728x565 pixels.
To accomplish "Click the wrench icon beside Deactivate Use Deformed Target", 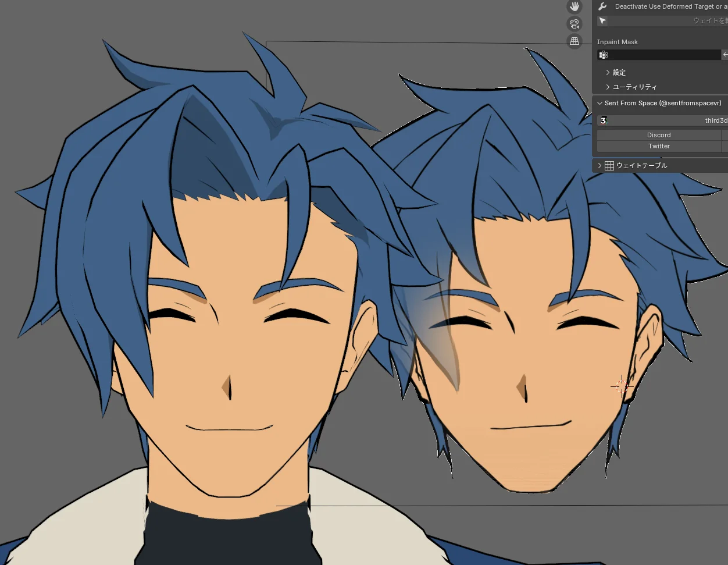I will tap(602, 6).
